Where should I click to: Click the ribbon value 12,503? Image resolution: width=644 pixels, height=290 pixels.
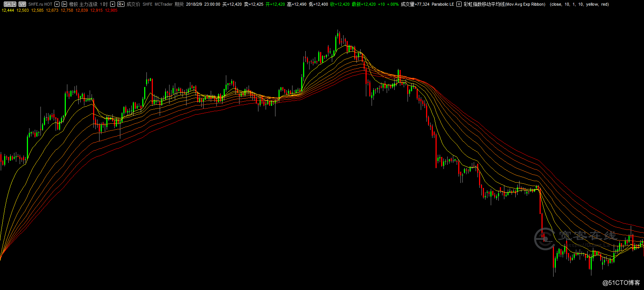click(23, 10)
